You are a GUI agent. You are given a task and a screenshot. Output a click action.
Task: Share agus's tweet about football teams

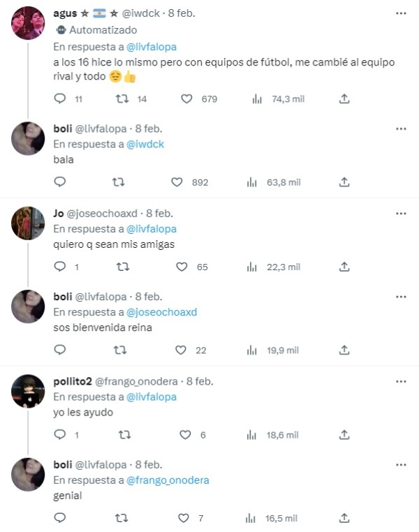(344, 99)
